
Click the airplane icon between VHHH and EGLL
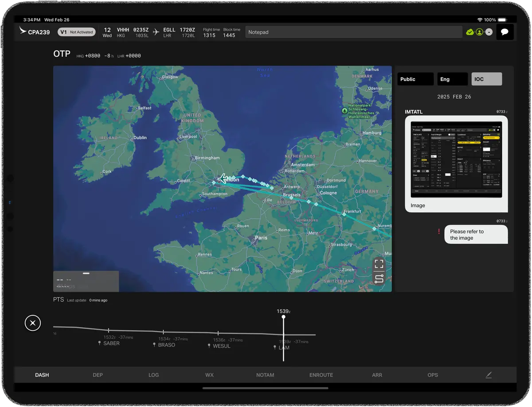tap(156, 32)
